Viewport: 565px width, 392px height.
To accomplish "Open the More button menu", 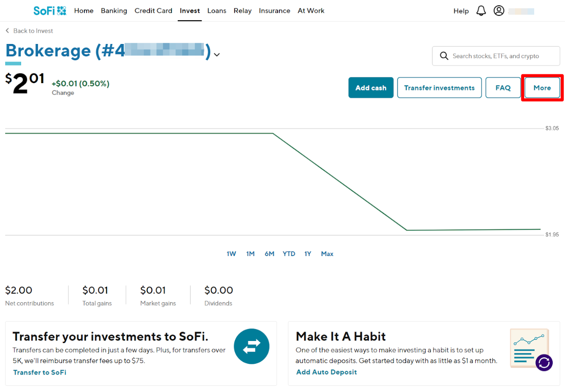I will click(x=542, y=88).
